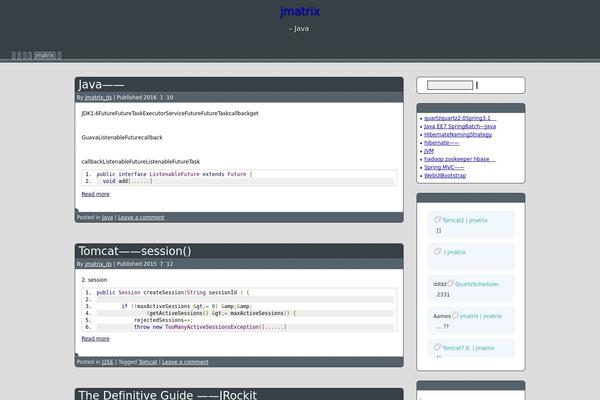Open 'jmatrix | jmatrix' comment link by Aames

click(x=481, y=316)
